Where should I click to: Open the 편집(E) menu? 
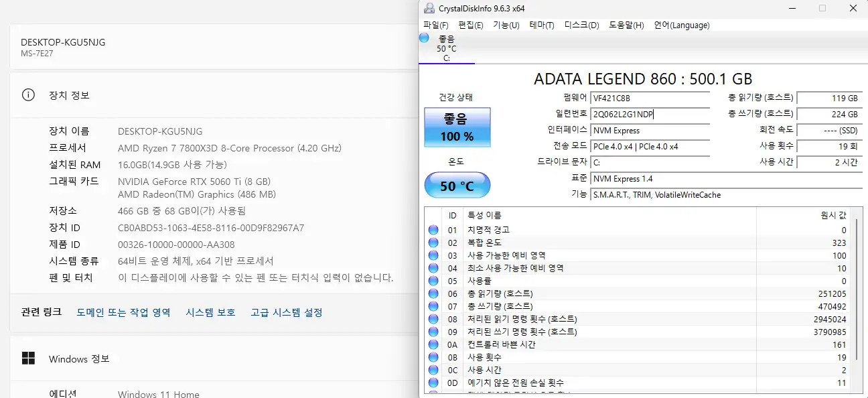pos(471,25)
